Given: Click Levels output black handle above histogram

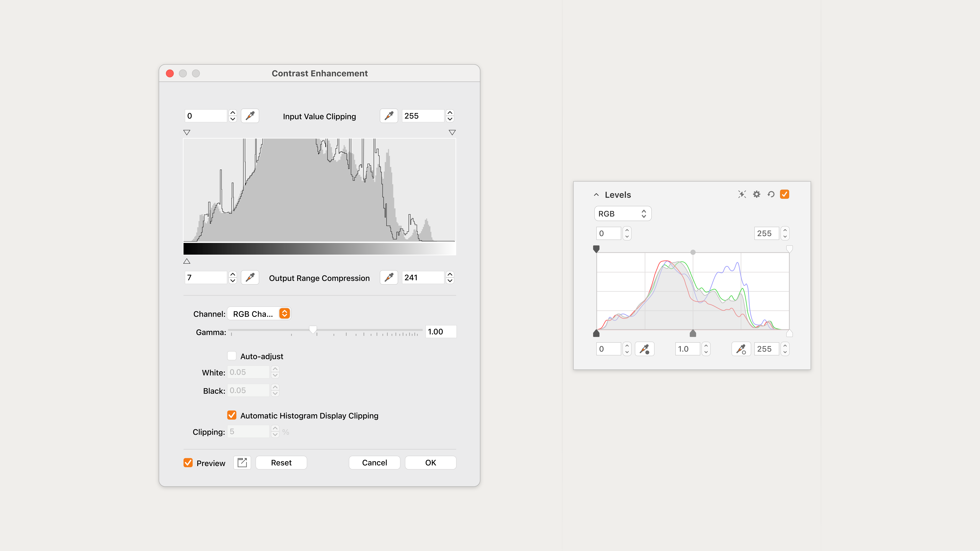Looking at the screenshot, I should coord(596,249).
